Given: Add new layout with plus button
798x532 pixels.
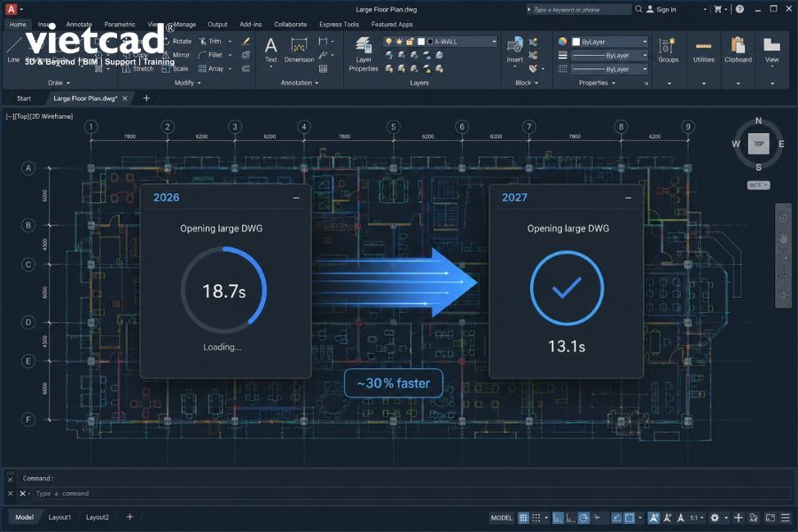Looking at the screenshot, I should pyautogui.click(x=129, y=517).
